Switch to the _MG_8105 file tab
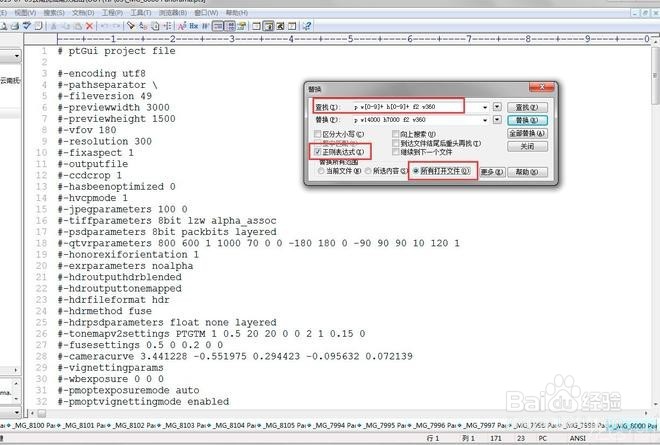 (282, 426)
